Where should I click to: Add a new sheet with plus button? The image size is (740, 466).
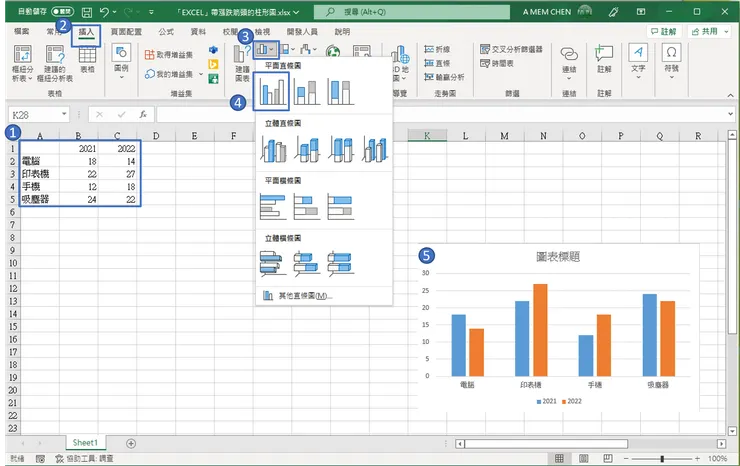click(x=131, y=443)
